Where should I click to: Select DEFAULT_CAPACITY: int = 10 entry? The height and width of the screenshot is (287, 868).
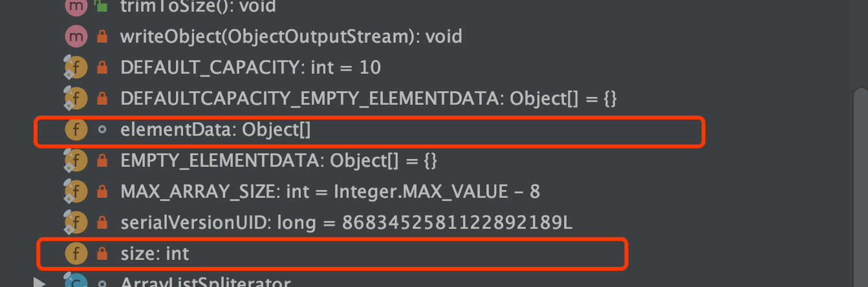pyautogui.click(x=250, y=68)
